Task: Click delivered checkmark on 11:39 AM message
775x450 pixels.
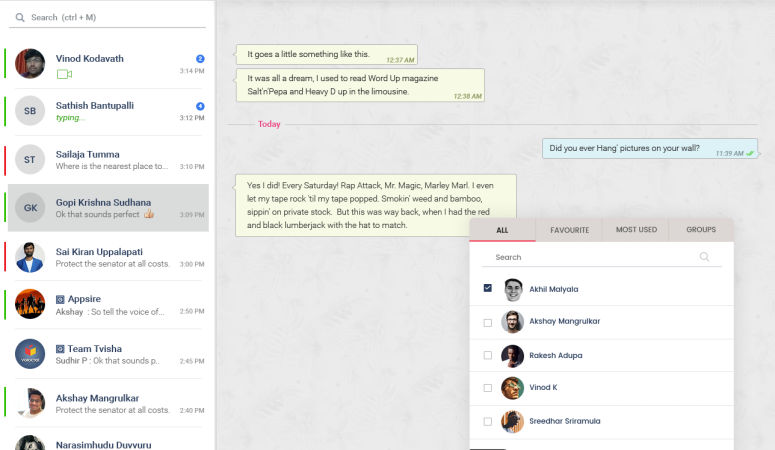Action: pyautogui.click(x=750, y=153)
